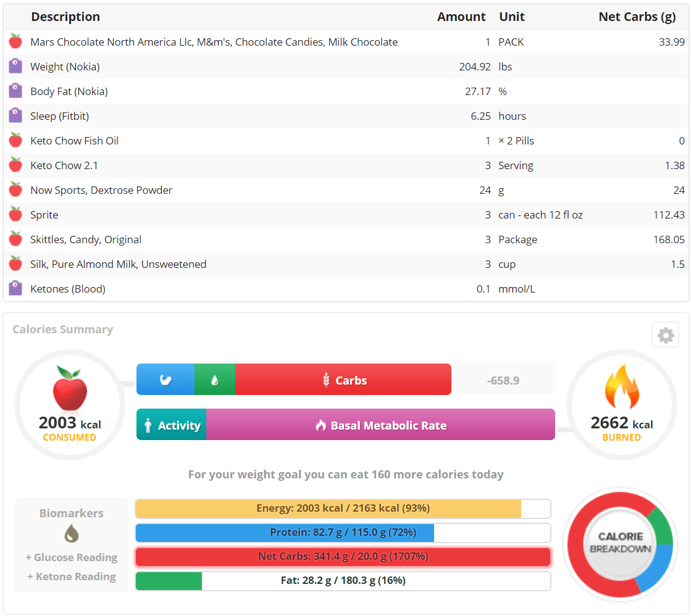Click the biometric icon beside Ketones (Blood)

tap(15, 288)
